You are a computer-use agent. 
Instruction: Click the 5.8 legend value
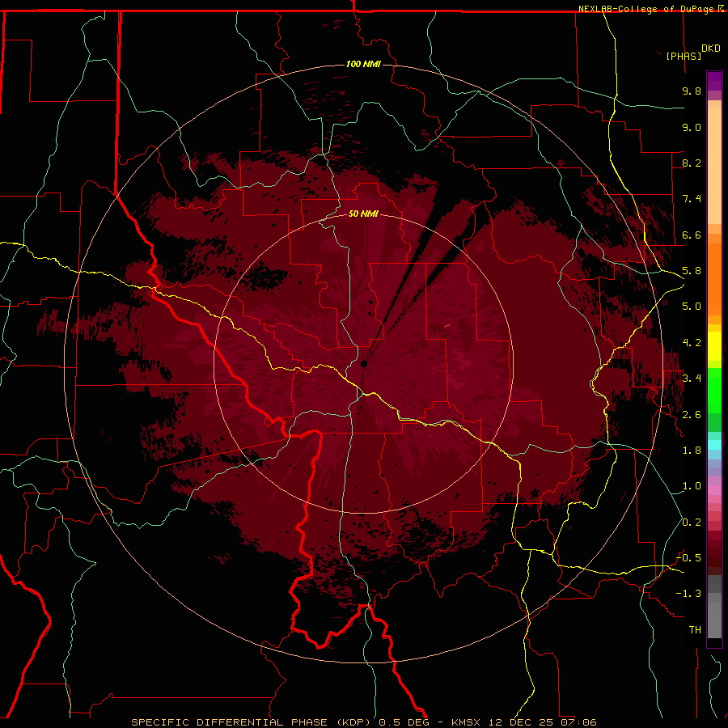click(x=692, y=271)
